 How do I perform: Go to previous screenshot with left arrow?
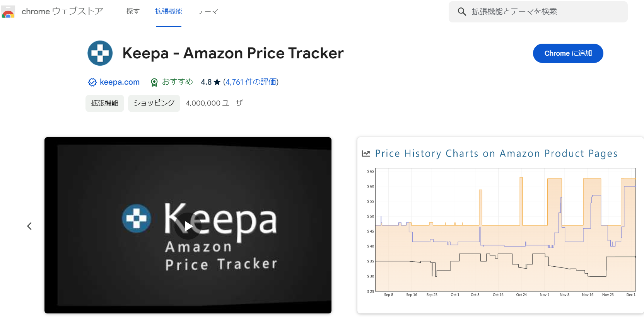click(29, 226)
